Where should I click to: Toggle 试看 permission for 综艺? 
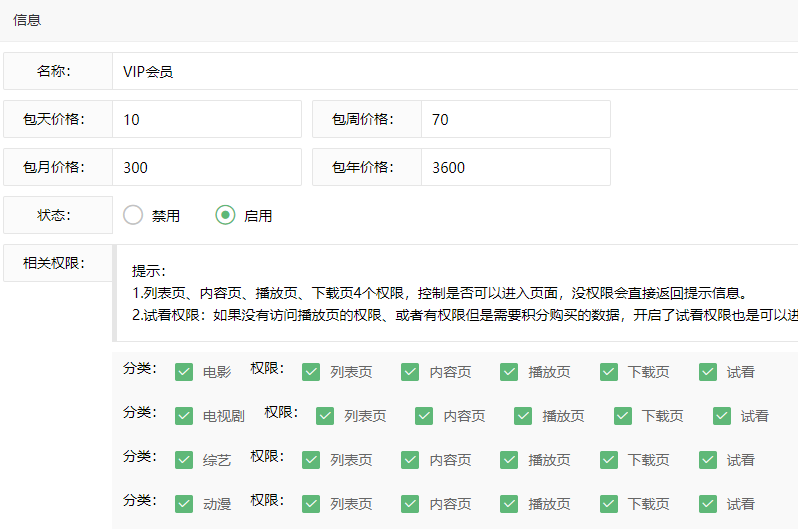(708, 460)
